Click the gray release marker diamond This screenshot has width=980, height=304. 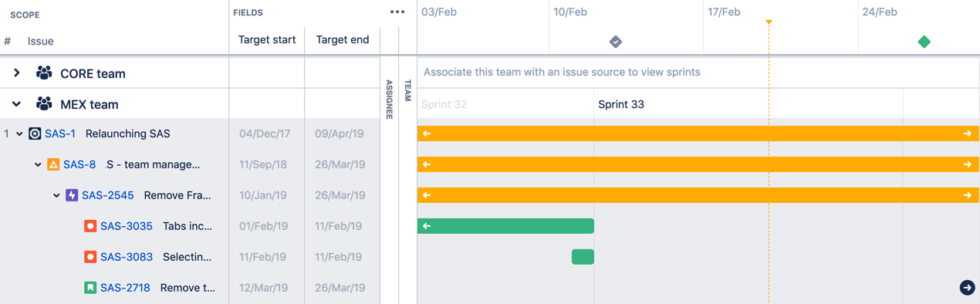coord(616,42)
